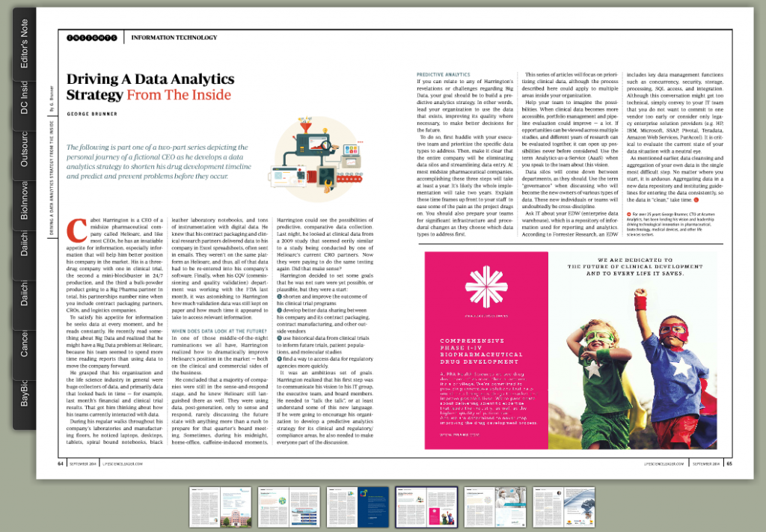
Task: Select highlighted thumbnail with pink ad
Action: coord(426,507)
